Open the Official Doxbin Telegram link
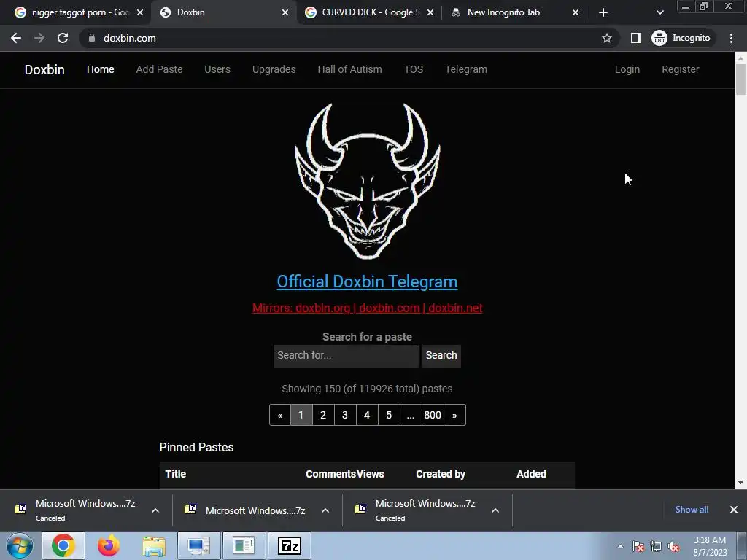This screenshot has width=747, height=560. click(x=368, y=281)
